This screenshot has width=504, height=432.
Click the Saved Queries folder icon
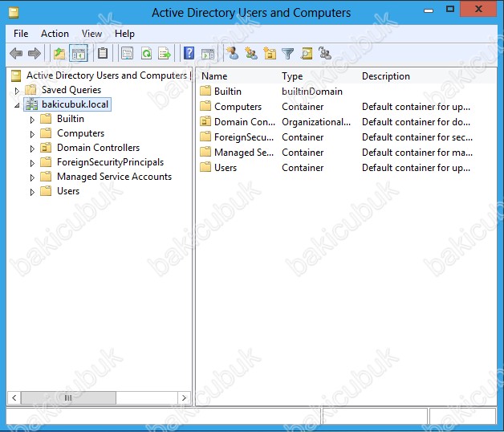click(30, 90)
